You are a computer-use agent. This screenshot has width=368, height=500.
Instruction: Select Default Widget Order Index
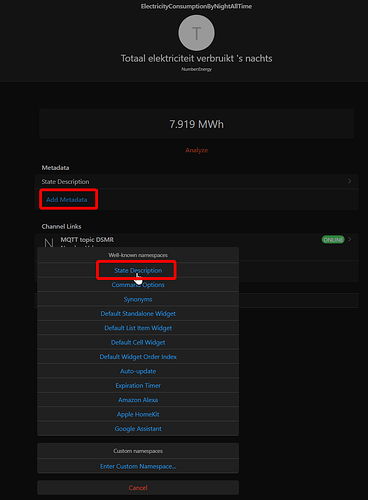138,357
